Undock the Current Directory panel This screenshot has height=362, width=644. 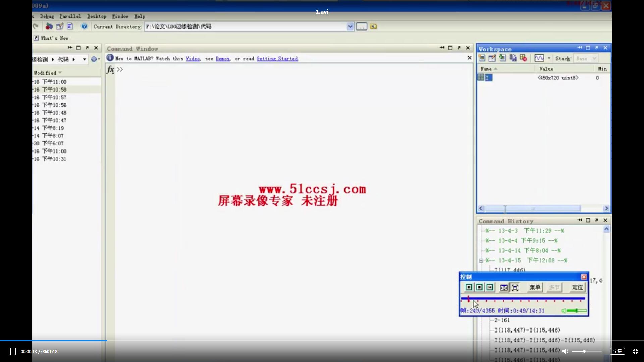point(87,48)
